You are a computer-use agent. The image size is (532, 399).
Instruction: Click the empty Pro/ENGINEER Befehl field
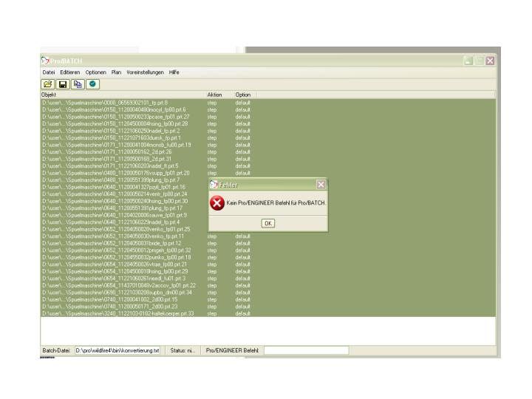[x=306, y=350]
